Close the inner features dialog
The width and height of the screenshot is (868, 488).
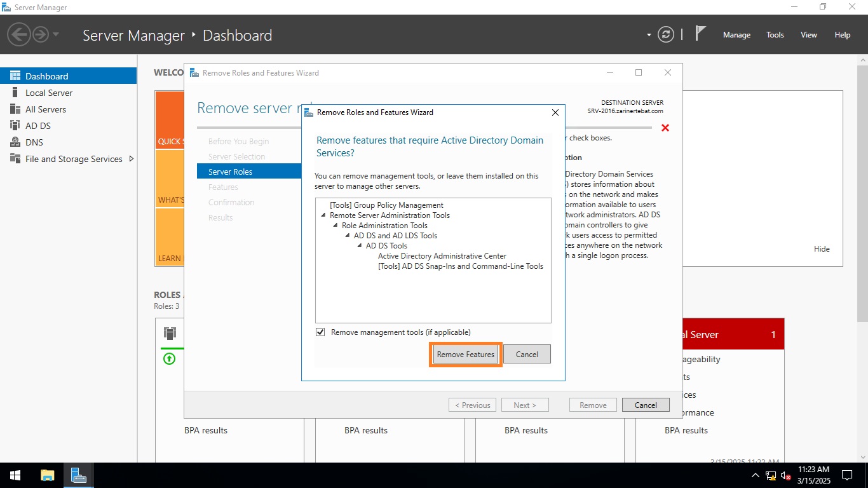(x=555, y=112)
